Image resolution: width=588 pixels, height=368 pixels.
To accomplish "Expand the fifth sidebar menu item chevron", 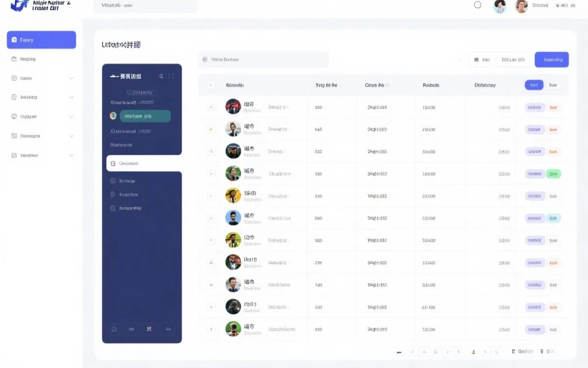I will click(72, 117).
